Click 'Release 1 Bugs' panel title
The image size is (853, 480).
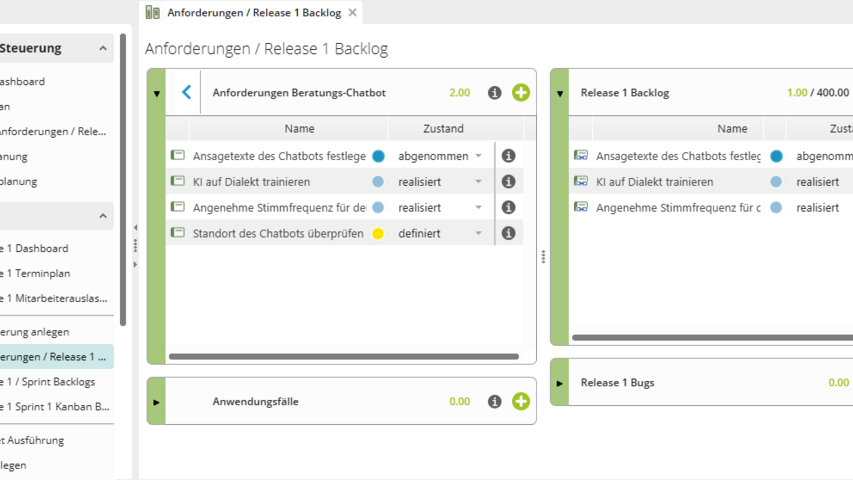pyautogui.click(x=617, y=383)
